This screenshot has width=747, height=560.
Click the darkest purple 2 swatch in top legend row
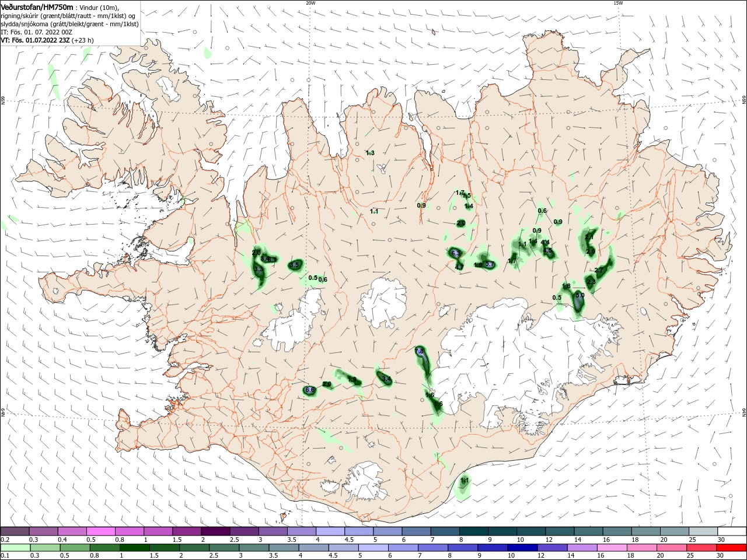pos(214,531)
